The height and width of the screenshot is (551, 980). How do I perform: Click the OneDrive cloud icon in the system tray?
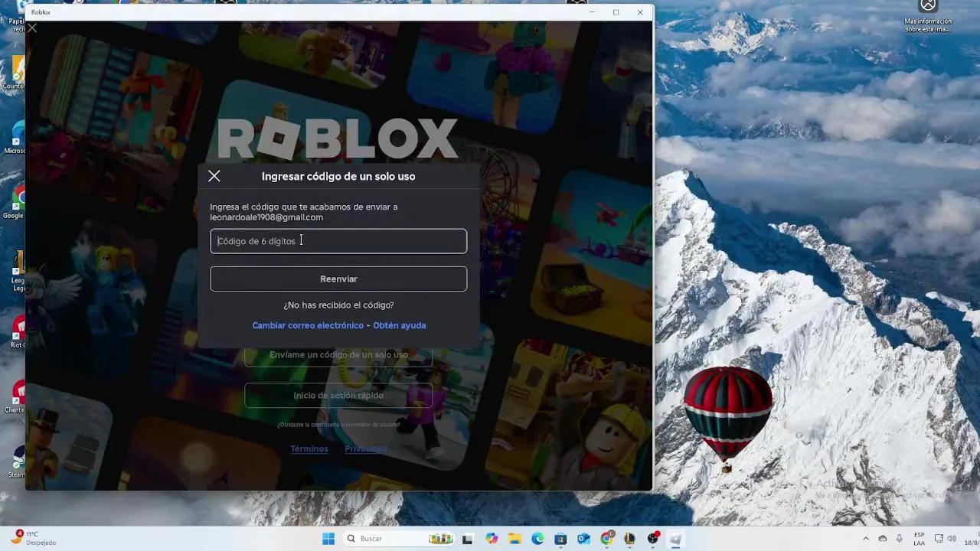883,539
